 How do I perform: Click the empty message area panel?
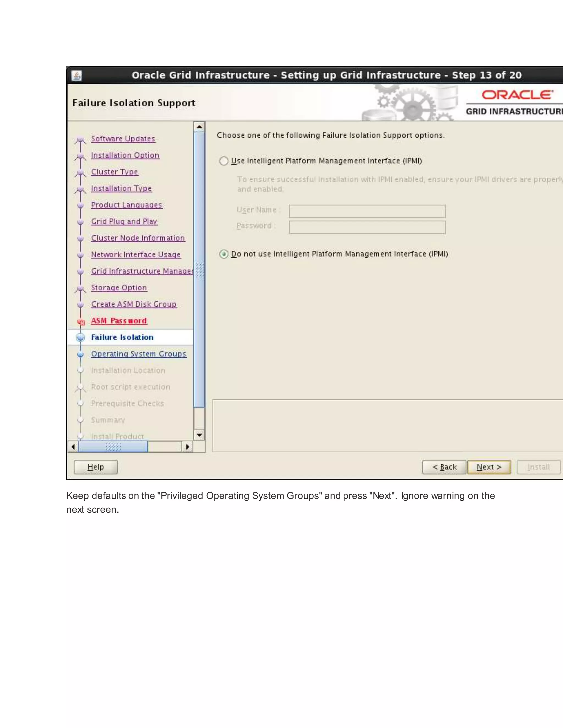[x=388, y=426]
